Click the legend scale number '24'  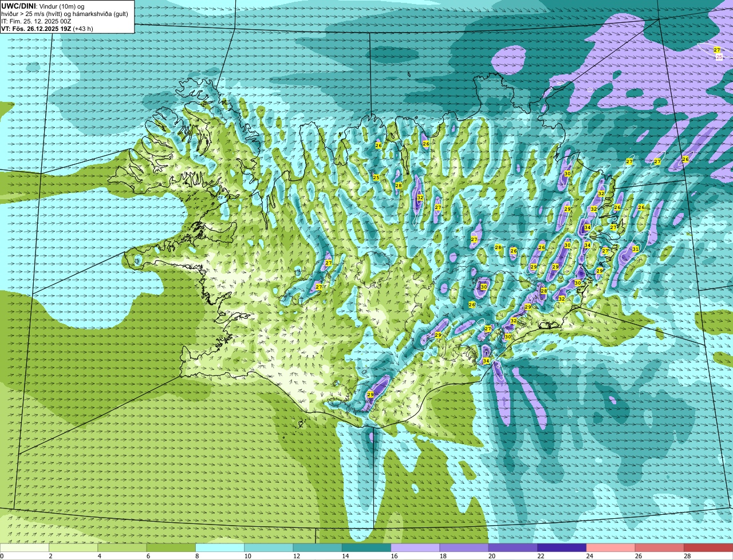pos(589,556)
